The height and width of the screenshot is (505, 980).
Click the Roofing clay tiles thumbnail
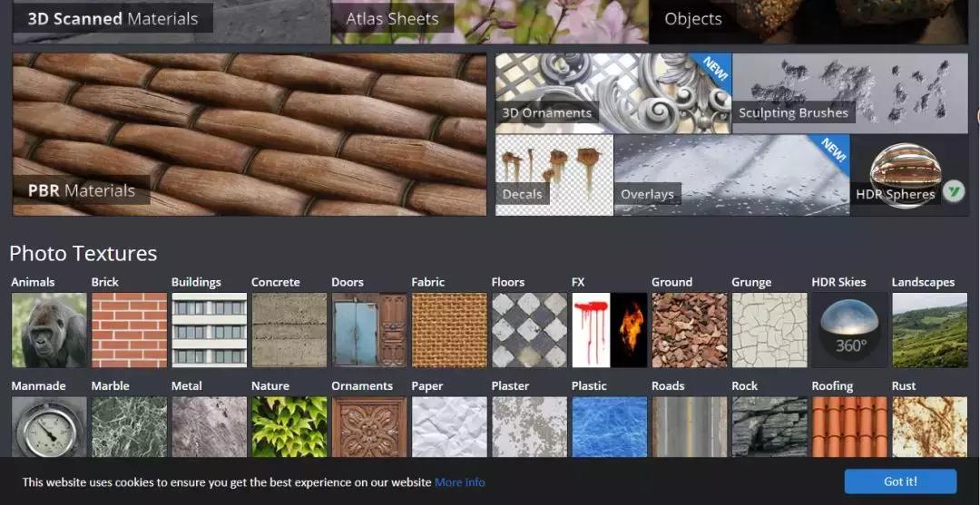(x=849, y=427)
